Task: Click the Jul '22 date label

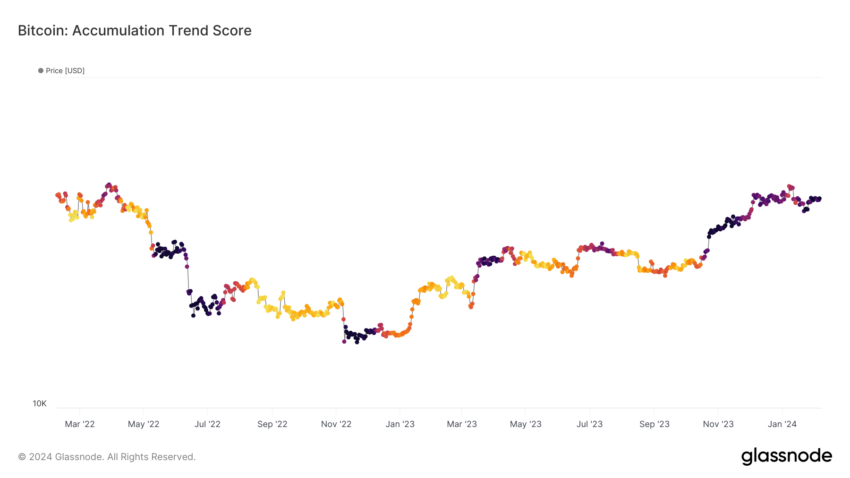Action: pyautogui.click(x=207, y=424)
